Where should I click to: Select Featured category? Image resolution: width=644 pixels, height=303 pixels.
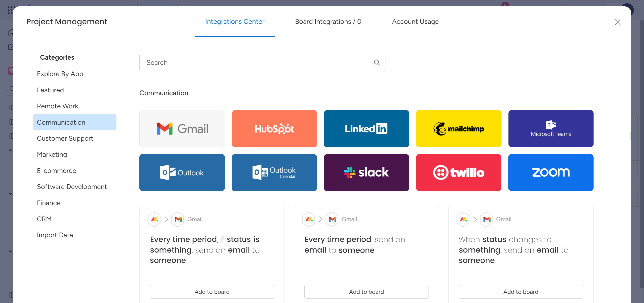[x=75, y=90]
